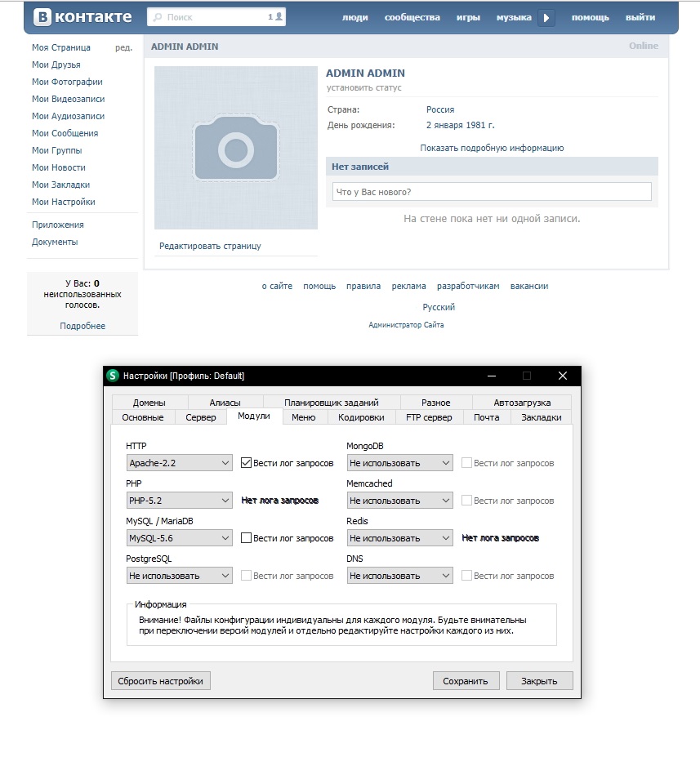Open Мои Аудиозаписи in sidebar
Screen dimensions: 700x757
pos(68,116)
